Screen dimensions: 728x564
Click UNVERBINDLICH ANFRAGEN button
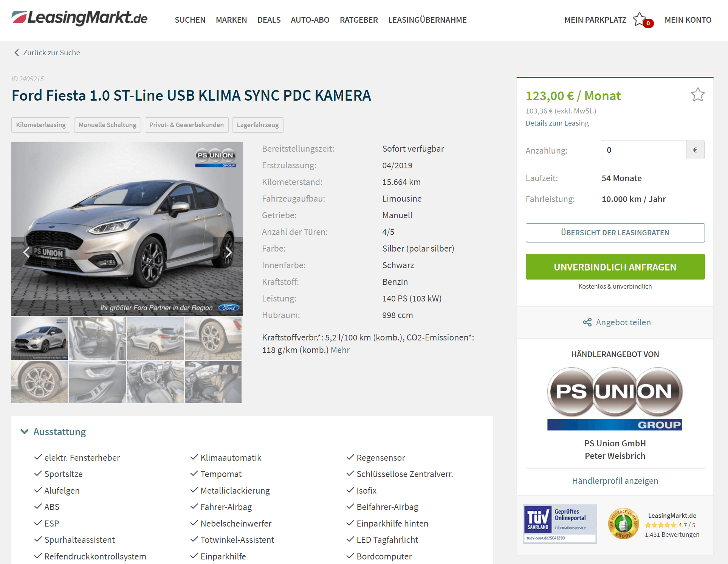pos(615,267)
